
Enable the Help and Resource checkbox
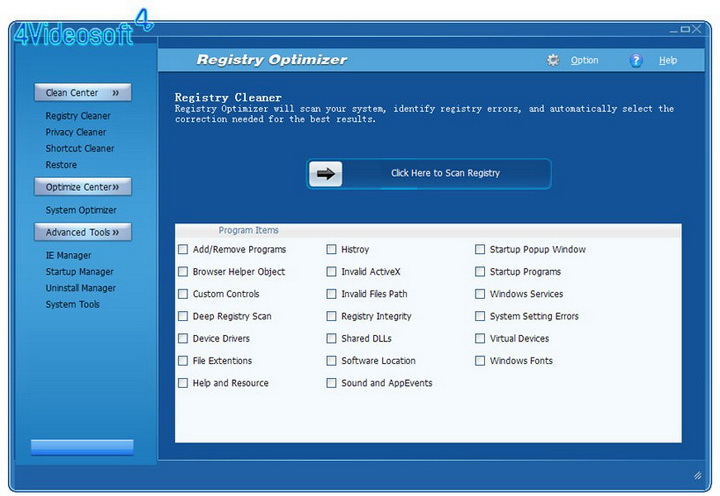183,383
